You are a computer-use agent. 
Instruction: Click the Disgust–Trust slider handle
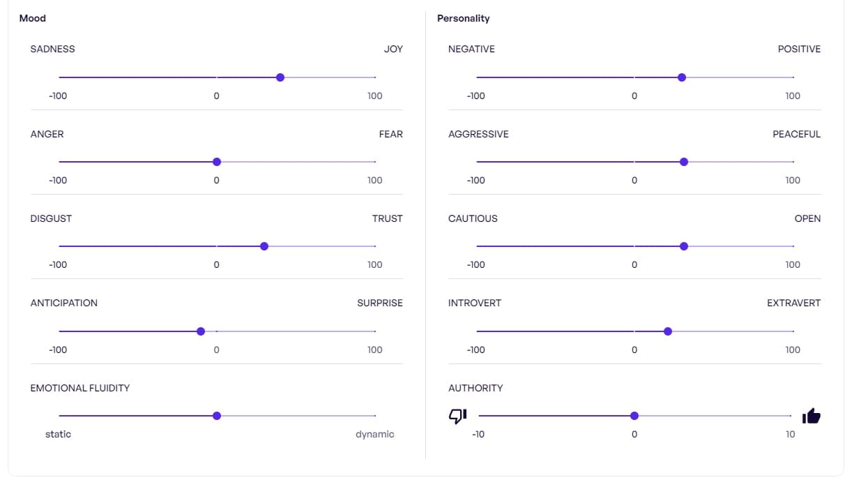[264, 246]
